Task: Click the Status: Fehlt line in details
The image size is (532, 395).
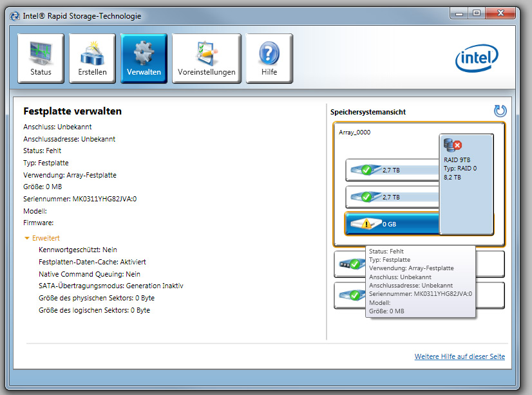Action: pos(42,151)
